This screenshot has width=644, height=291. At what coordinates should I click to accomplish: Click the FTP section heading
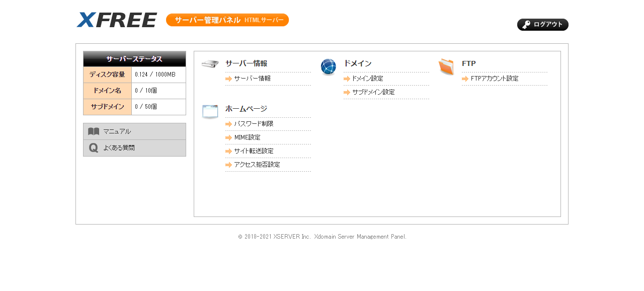tap(469, 63)
